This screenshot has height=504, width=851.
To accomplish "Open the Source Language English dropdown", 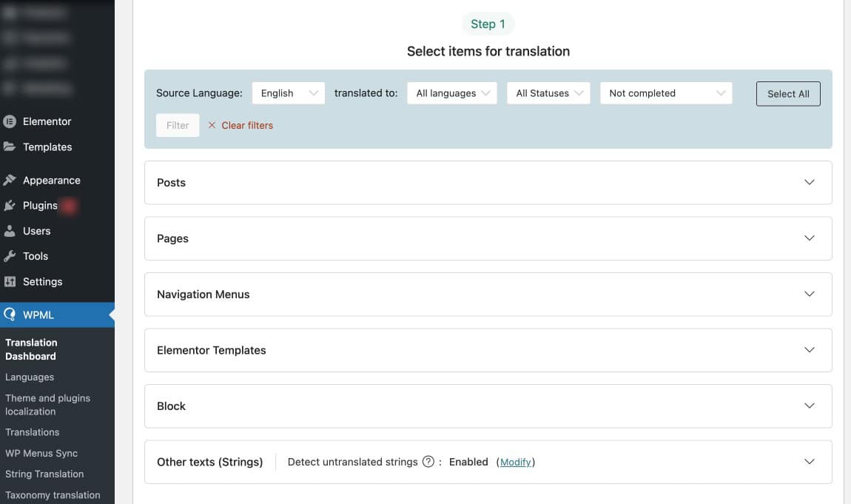I will pyautogui.click(x=288, y=93).
